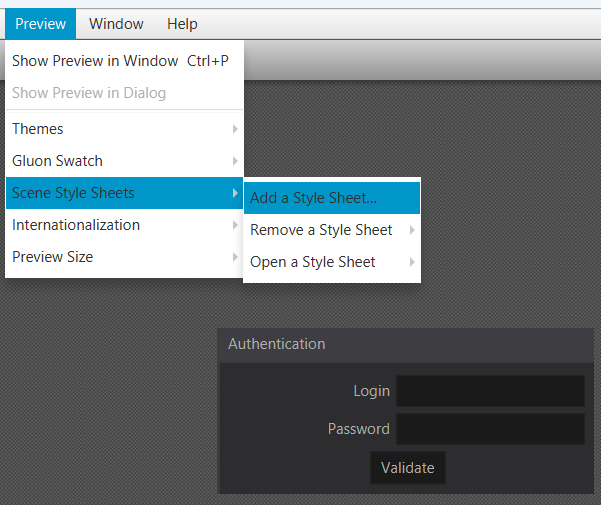Focus the Password input field
This screenshot has height=505, width=601.
point(490,429)
